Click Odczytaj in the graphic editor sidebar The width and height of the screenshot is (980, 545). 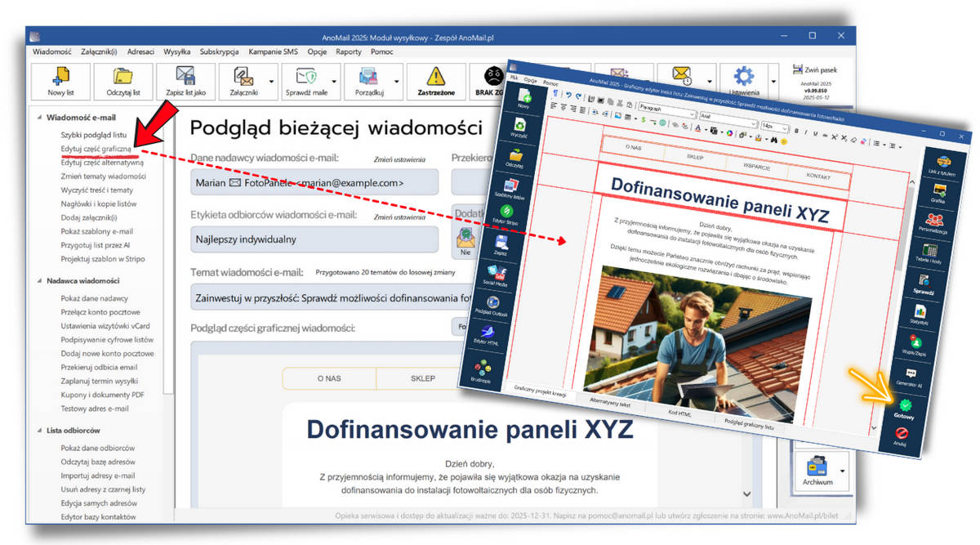(x=514, y=159)
